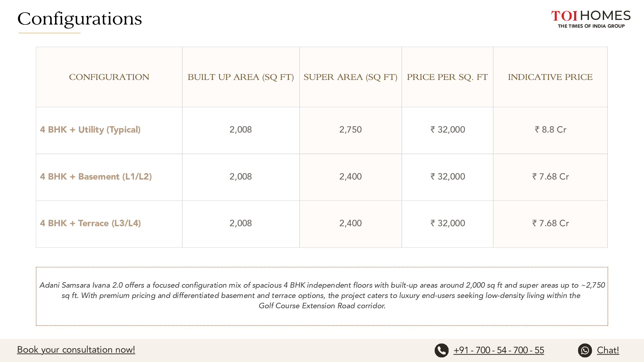The width and height of the screenshot is (644, 362).
Task: Click the ₹ 8.8 Cr price cell
Action: pos(550,130)
